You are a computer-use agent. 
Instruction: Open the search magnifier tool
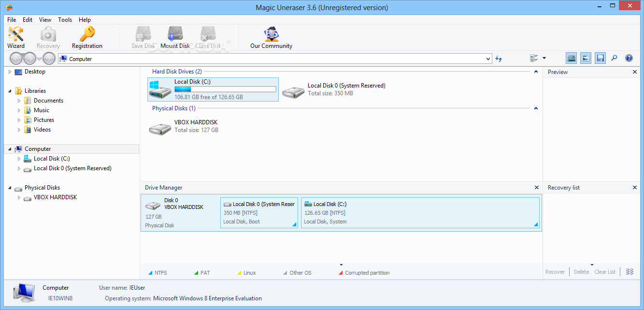click(x=615, y=58)
